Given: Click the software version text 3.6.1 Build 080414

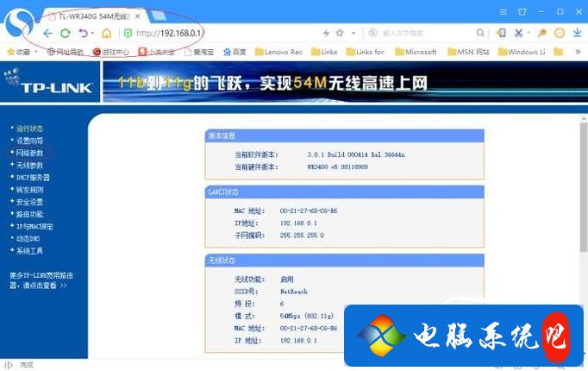Looking at the screenshot, I should [356, 154].
